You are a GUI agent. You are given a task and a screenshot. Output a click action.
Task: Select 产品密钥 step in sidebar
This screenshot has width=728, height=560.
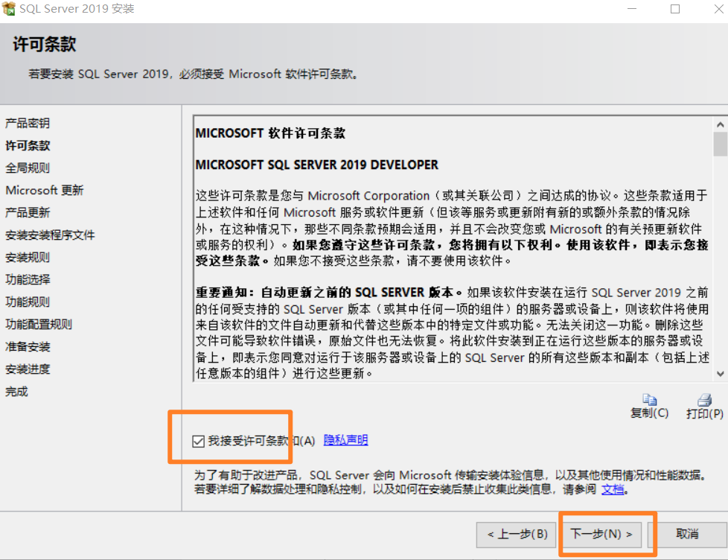(28, 123)
